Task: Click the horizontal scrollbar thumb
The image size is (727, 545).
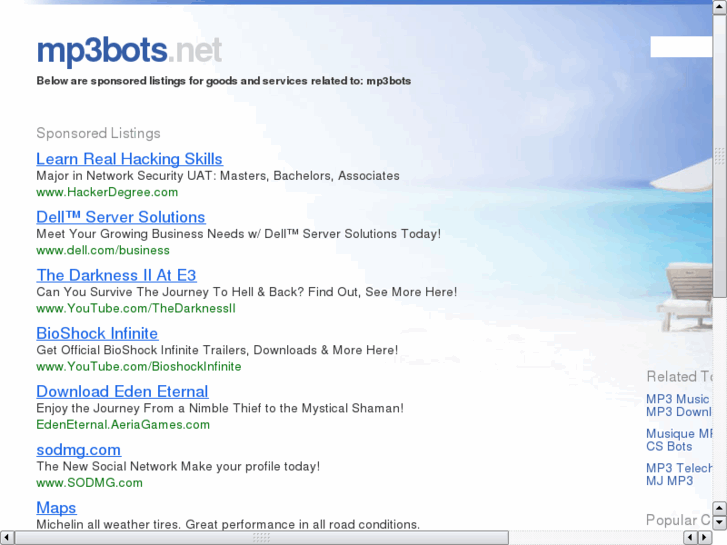Action: coord(262,538)
